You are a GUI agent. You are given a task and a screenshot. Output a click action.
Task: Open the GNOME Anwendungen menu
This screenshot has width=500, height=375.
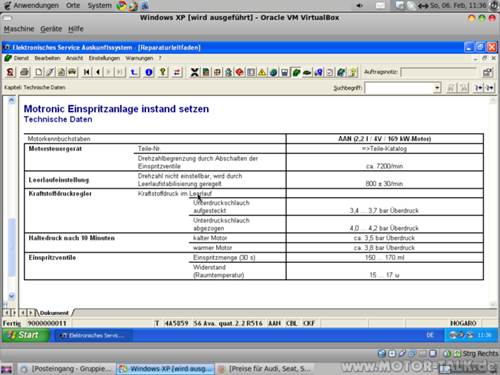36,6
